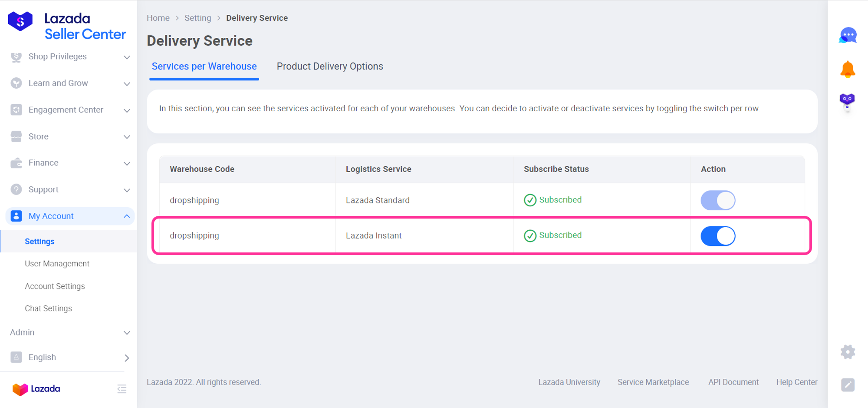This screenshot has height=408, width=868.
Task: Open Service Marketplace footer link
Action: pyautogui.click(x=653, y=382)
